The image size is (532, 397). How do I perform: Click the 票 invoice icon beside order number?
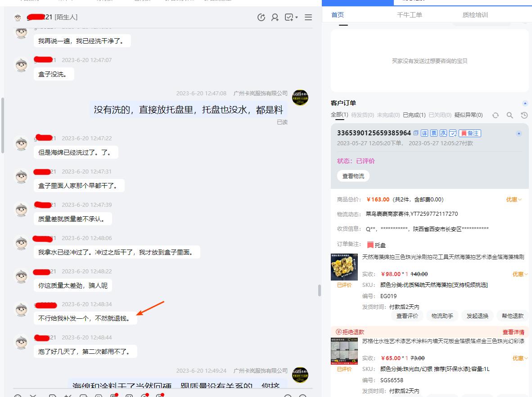click(433, 133)
